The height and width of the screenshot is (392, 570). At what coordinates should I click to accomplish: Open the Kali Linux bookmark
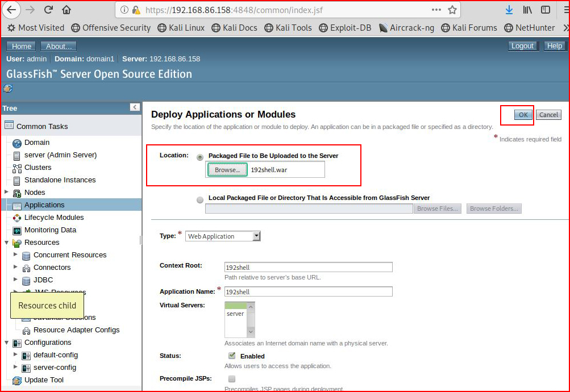click(181, 28)
